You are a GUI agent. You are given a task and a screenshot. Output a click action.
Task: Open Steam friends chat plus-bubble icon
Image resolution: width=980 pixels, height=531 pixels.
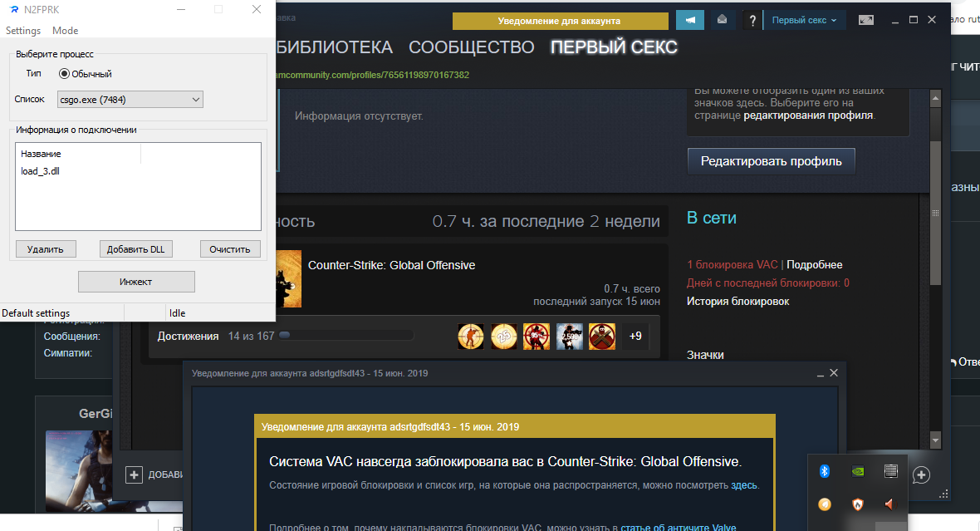[921, 474]
